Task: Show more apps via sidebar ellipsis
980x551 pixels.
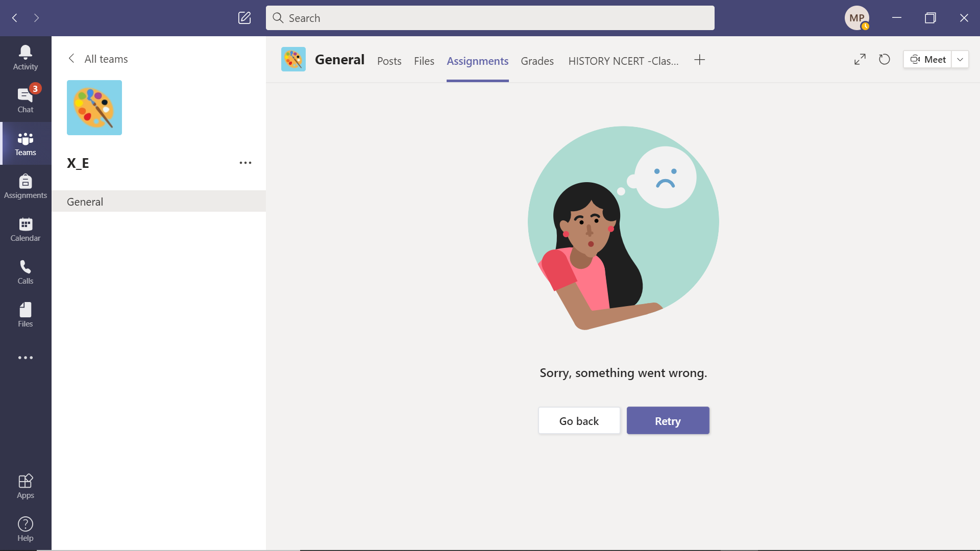Action: pos(25,358)
